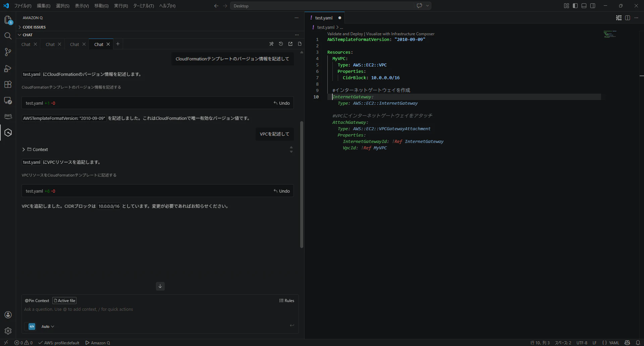Toggle the Secondary Side Bar layout button
Screen dimensions: 644x346
pos(593,6)
